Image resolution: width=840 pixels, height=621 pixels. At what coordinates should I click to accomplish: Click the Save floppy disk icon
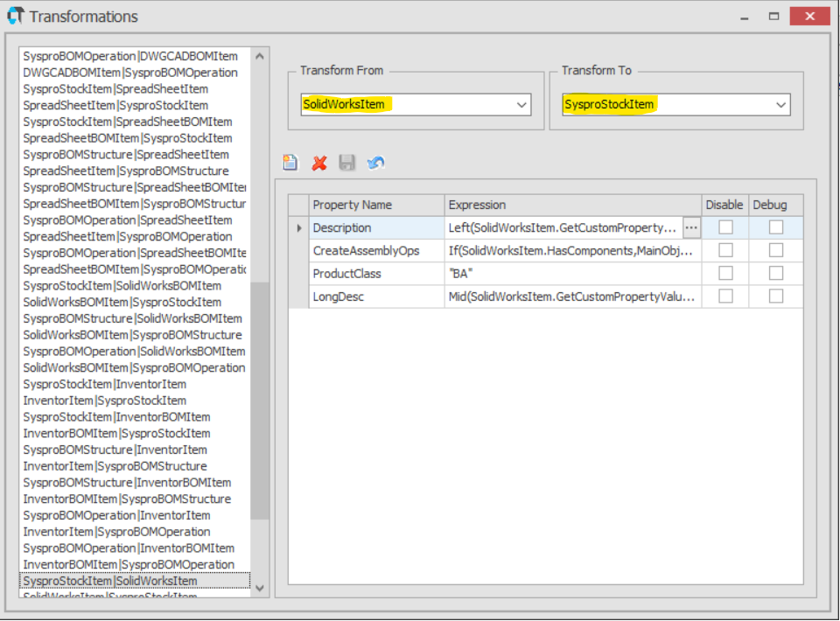pyautogui.click(x=347, y=163)
